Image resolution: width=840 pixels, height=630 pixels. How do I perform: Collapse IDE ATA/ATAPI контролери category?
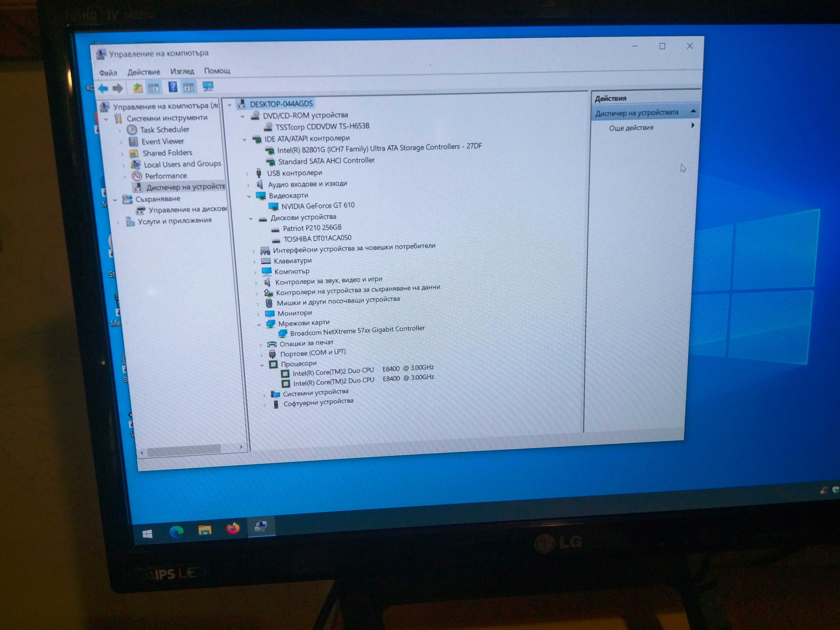[x=244, y=140]
